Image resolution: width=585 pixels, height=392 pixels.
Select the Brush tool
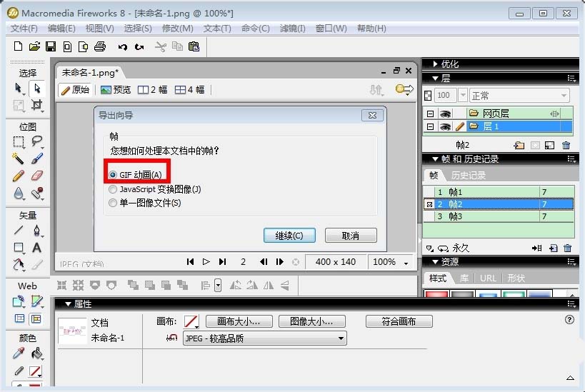click(x=37, y=159)
